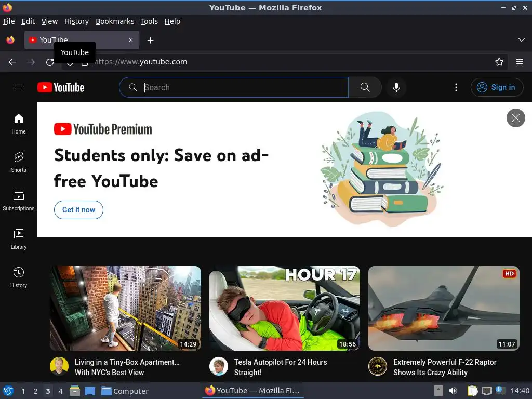The height and width of the screenshot is (399, 532).
Task: Click the Get it now button
Action: [x=79, y=210]
